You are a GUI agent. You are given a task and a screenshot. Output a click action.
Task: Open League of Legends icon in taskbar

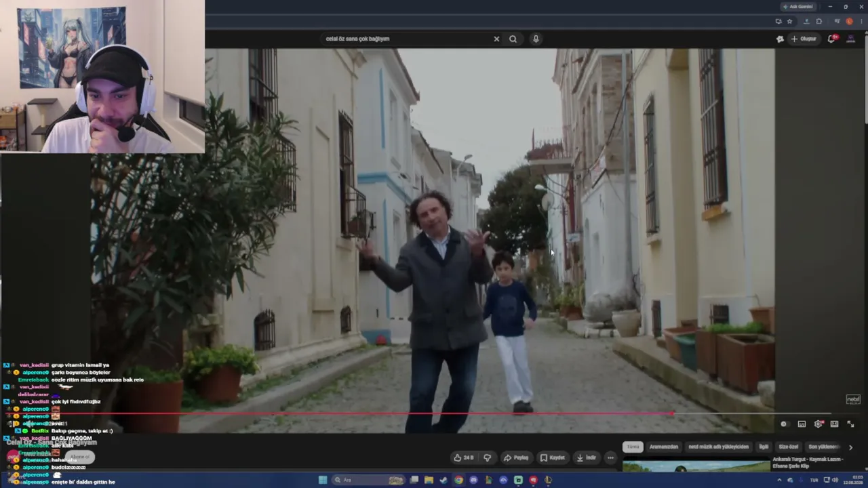coord(548,480)
